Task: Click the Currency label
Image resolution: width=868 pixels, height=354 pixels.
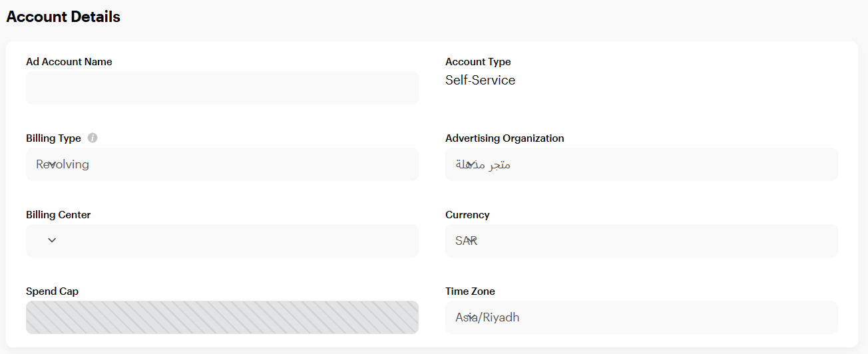Action: click(467, 215)
